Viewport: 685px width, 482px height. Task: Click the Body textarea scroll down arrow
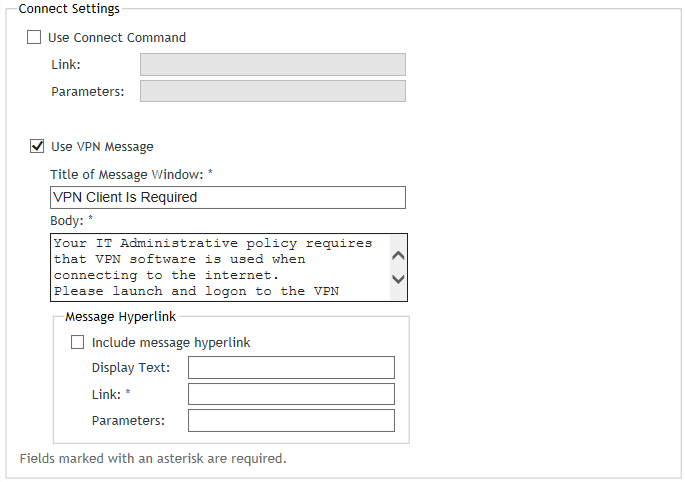click(398, 279)
